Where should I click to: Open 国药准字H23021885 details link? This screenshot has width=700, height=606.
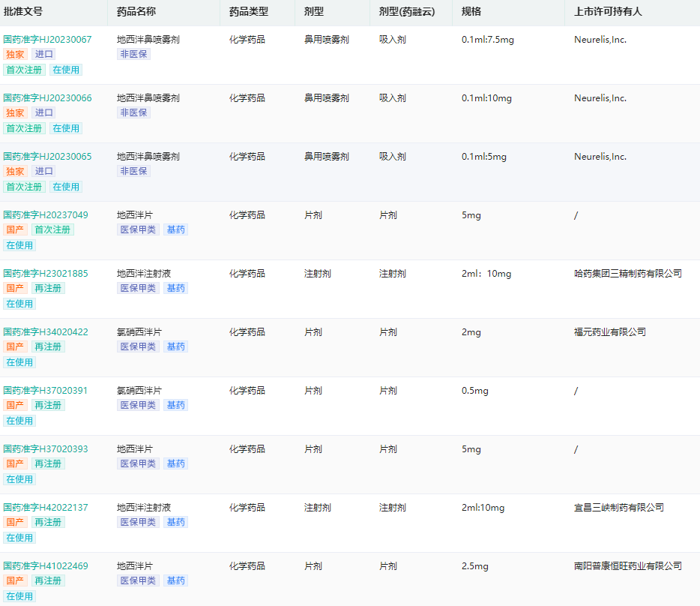(46, 274)
